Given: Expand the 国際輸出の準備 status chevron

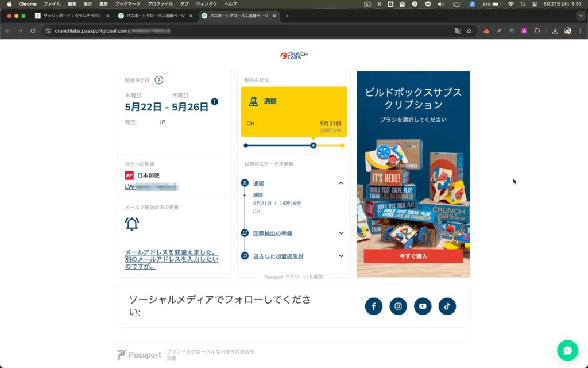Looking at the screenshot, I should click(x=341, y=233).
